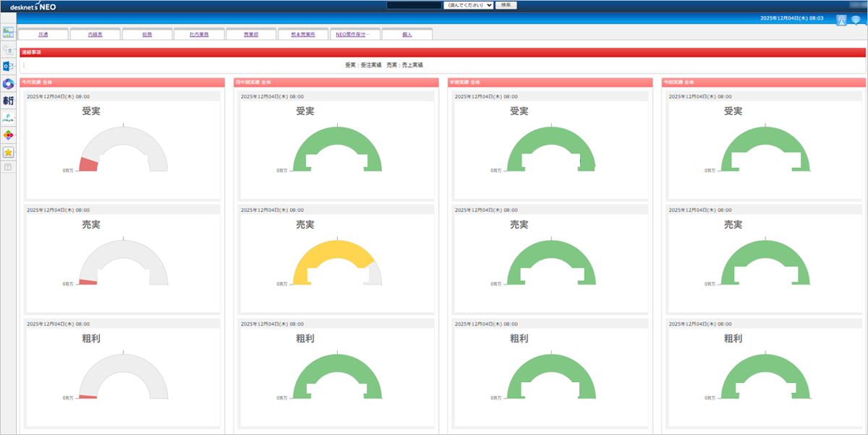Open the portal icon atop the sidebar
This screenshot has height=435, width=868.
pyautogui.click(x=9, y=33)
